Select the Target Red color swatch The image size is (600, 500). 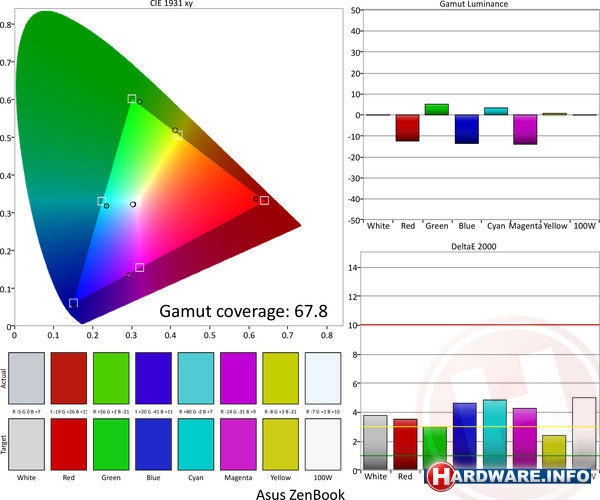[69, 444]
